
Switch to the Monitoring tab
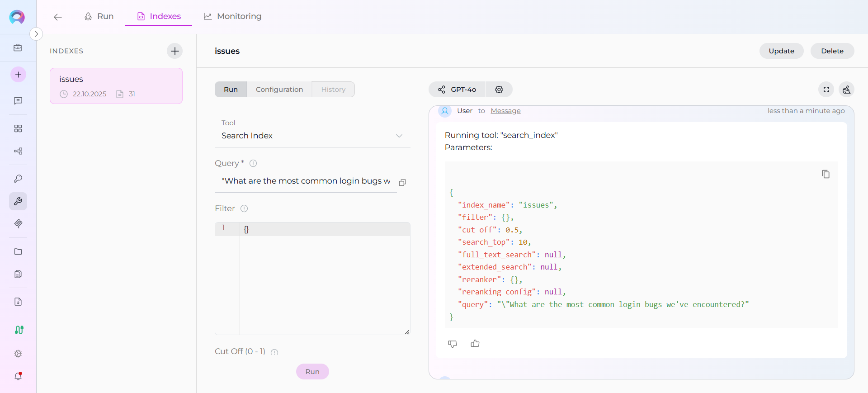click(232, 16)
